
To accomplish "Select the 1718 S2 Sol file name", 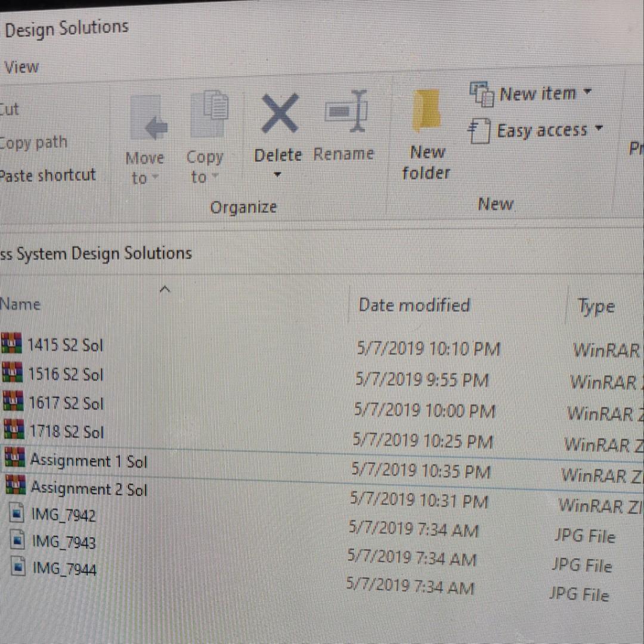I will click(66, 431).
